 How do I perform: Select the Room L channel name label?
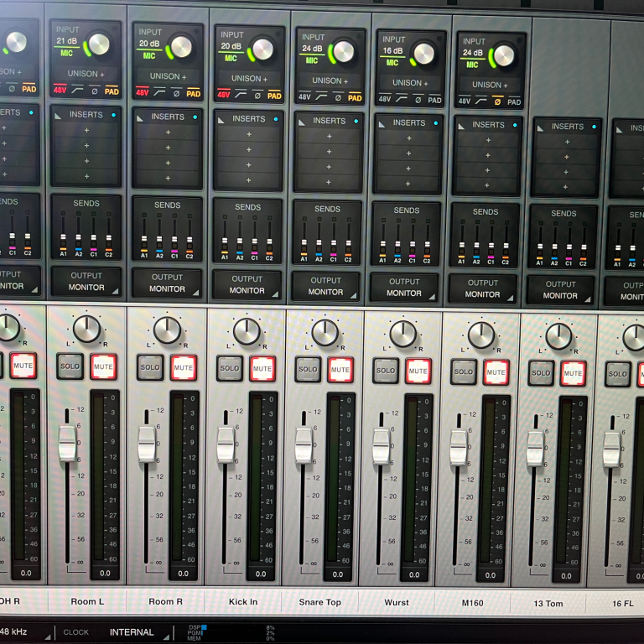click(x=87, y=601)
